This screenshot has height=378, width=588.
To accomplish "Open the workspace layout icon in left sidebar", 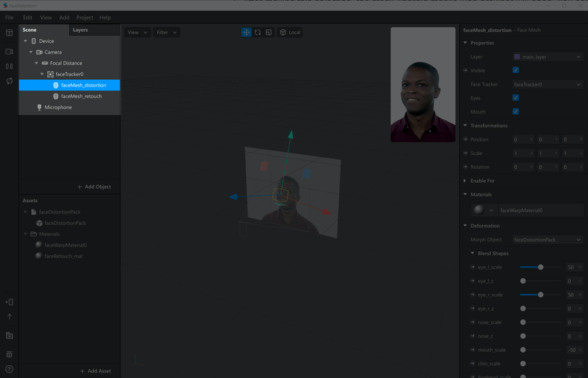I will point(9,32).
